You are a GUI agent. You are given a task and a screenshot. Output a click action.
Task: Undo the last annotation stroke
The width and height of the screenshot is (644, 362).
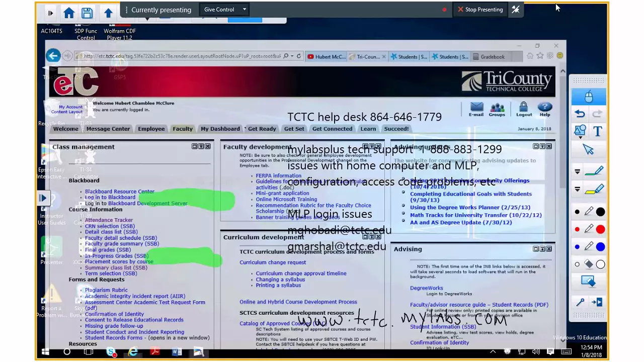(580, 115)
